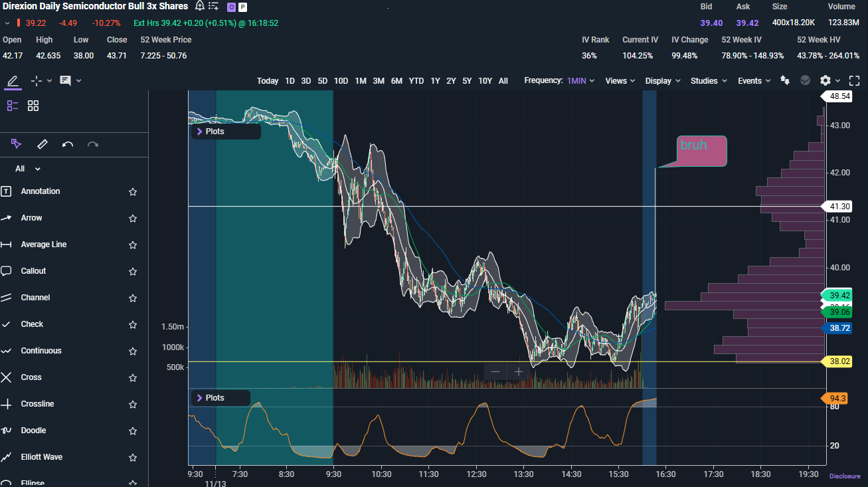Open the comment tool options arrow
The width and height of the screenshot is (868, 487).
click(x=78, y=81)
